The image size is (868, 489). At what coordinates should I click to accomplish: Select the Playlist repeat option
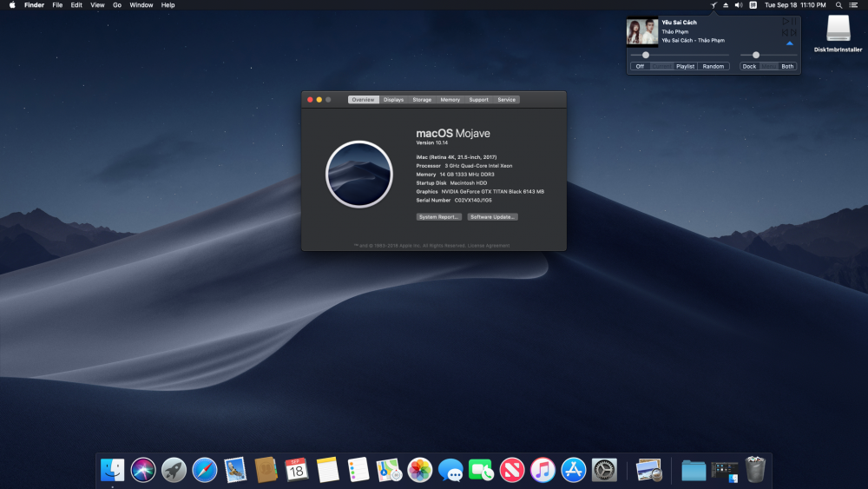(x=686, y=67)
